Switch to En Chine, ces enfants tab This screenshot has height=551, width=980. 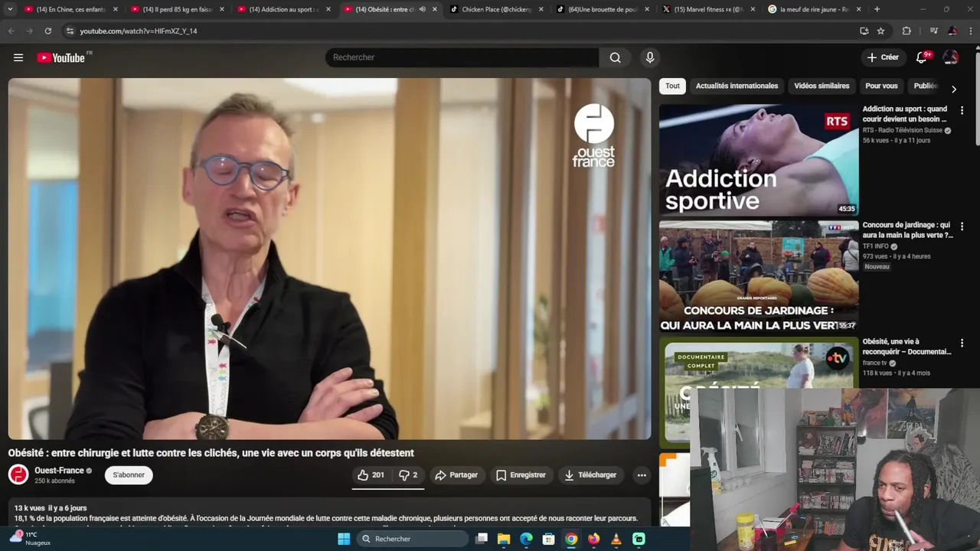click(71, 9)
